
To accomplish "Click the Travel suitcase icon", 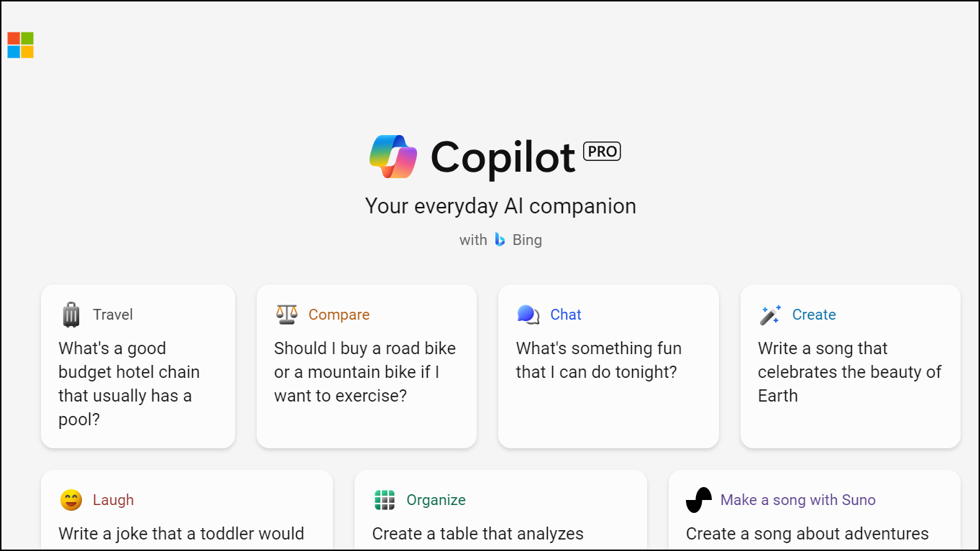I will 70,315.
